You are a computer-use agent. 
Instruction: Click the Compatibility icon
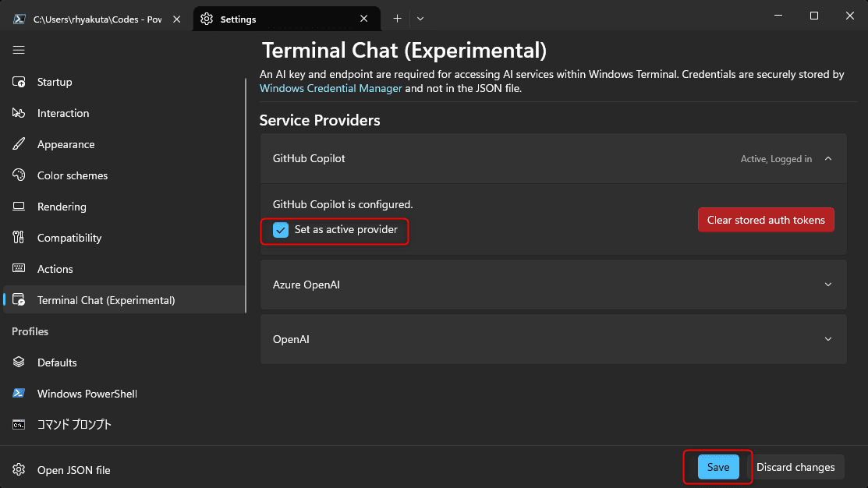pos(19,237)
